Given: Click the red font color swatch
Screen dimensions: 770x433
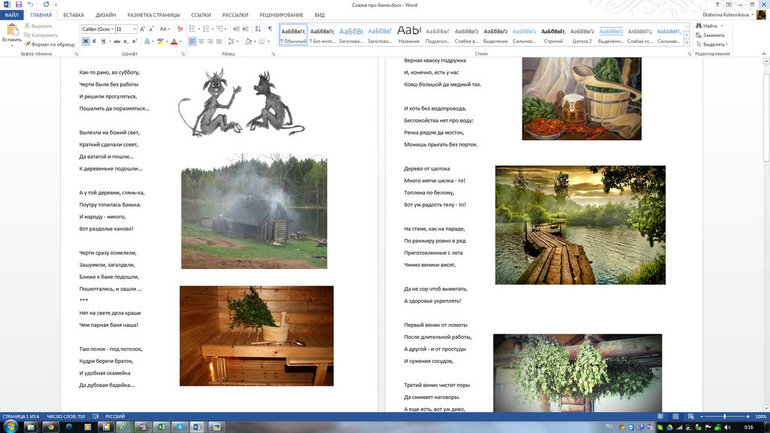Looking at the screenshot, I should coord(172,42).
